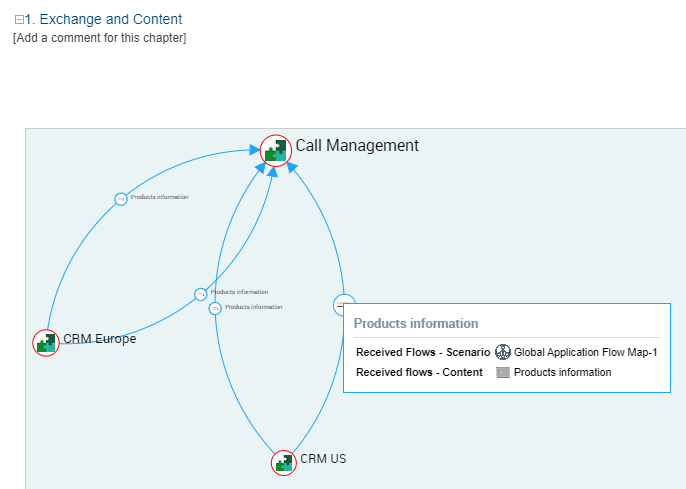Open the 1. Exchange and Content heading

103,19
